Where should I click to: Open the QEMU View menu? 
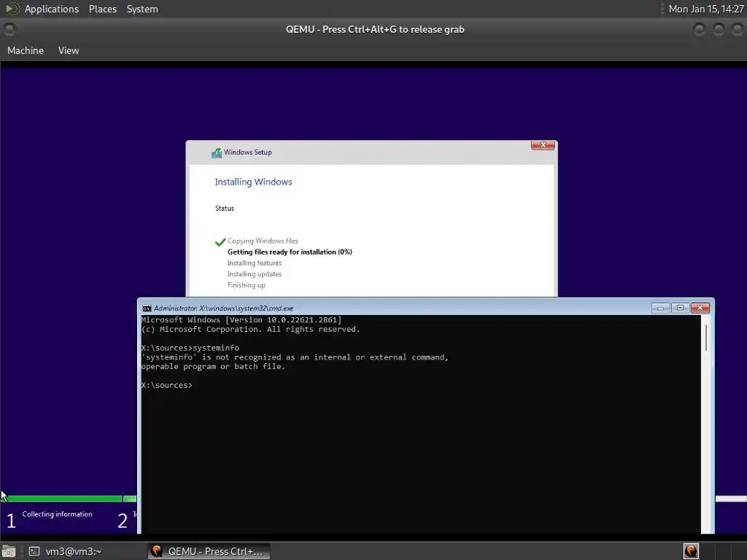(69, 50)
